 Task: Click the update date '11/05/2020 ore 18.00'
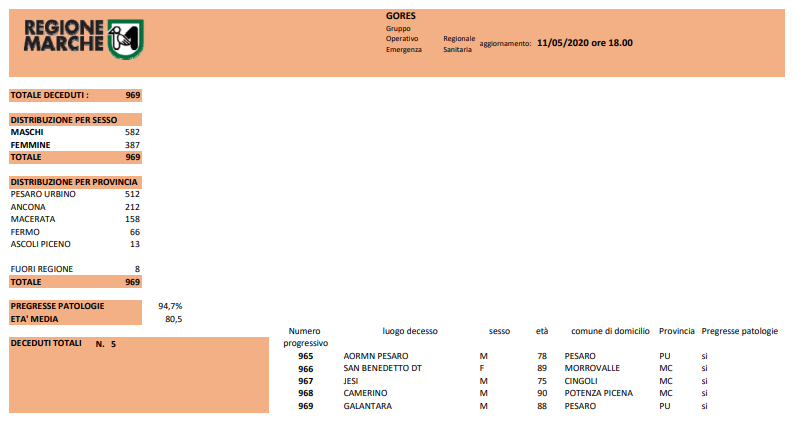(x=585, y=43)
